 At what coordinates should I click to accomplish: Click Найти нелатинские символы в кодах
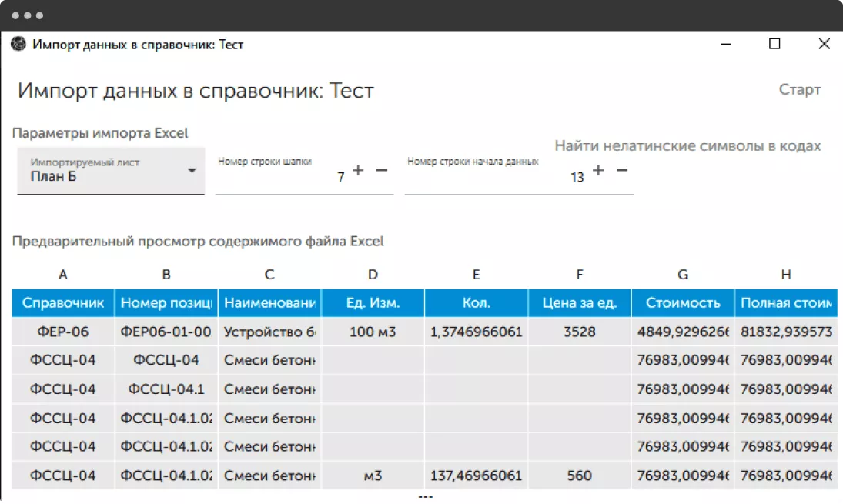click(x=687, y=145)
